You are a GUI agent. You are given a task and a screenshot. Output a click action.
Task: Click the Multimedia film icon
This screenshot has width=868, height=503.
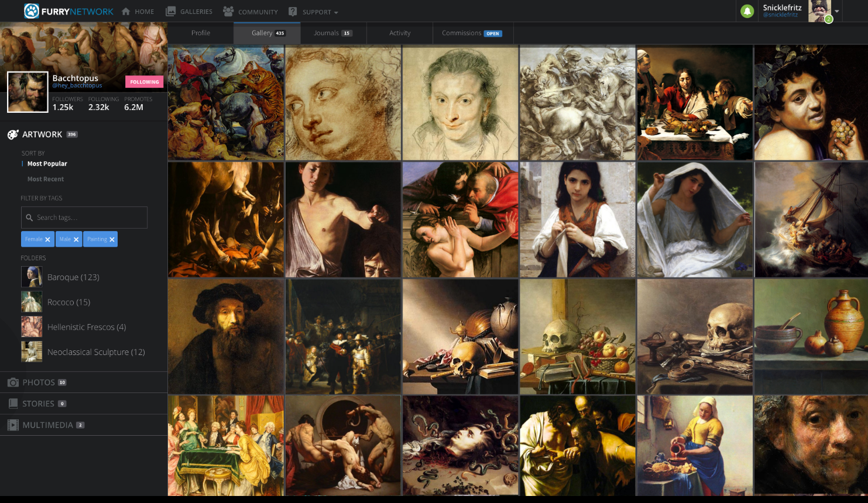(x=13, y=425)
